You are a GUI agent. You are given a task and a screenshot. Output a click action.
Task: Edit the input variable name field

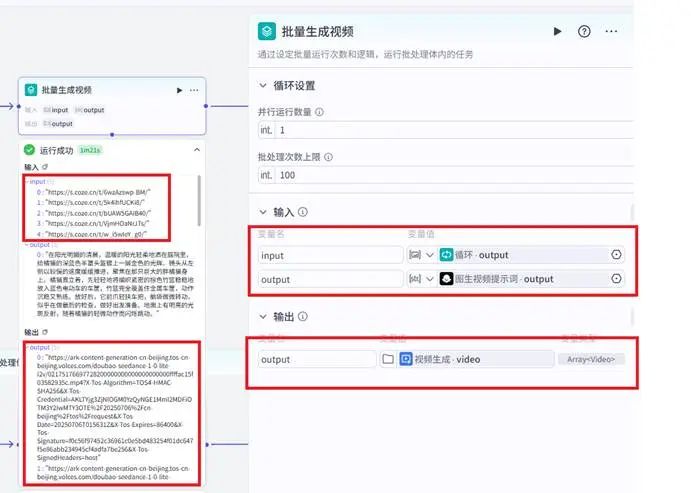point(331,255)
